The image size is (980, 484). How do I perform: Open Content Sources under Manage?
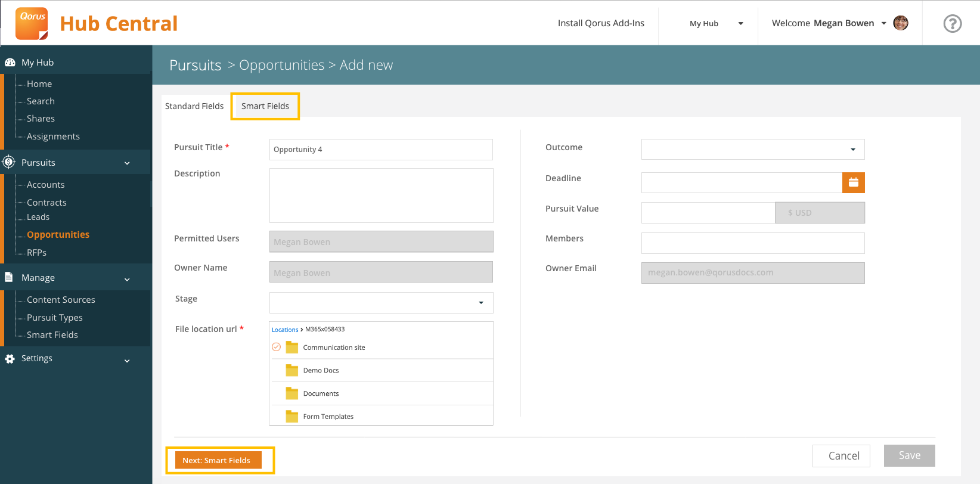(x=61, y=300)
